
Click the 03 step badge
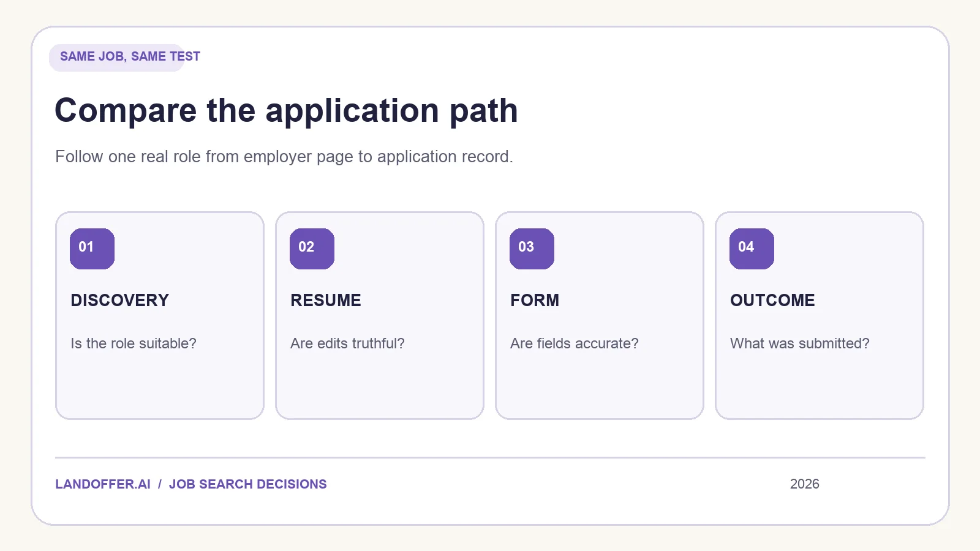532,249
